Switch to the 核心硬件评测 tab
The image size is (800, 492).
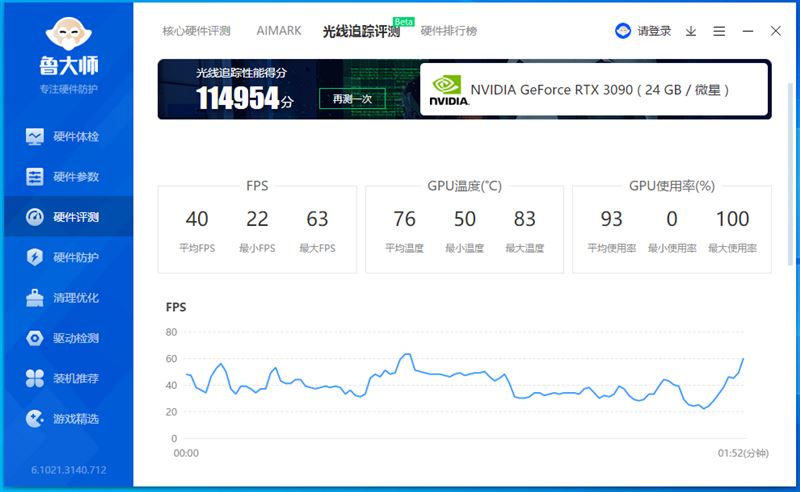[x=196, y=31]
